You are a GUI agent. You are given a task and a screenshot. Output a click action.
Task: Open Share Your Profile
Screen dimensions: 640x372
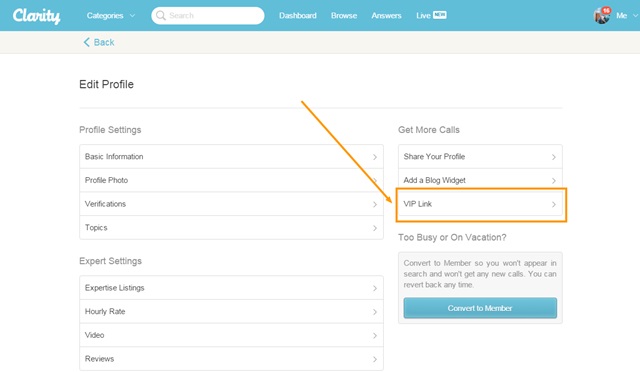480,156
